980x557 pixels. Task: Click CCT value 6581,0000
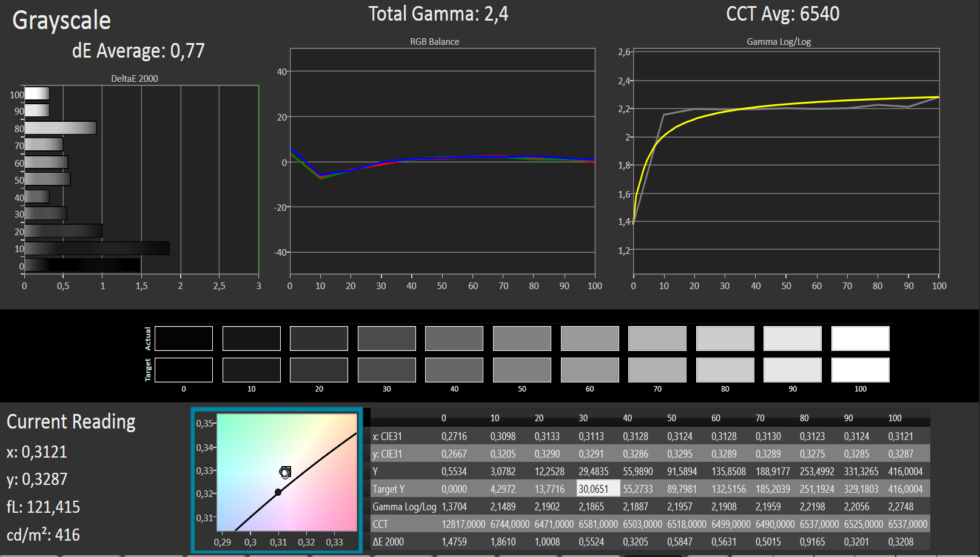pyautogui.click(x=598, y=524)
